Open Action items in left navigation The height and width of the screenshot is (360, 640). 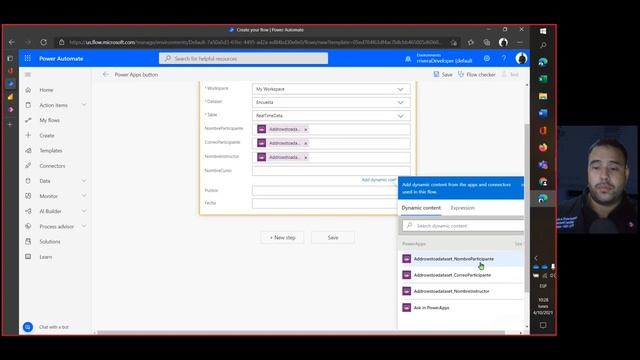pyautogui.click(x=53, y=105)
